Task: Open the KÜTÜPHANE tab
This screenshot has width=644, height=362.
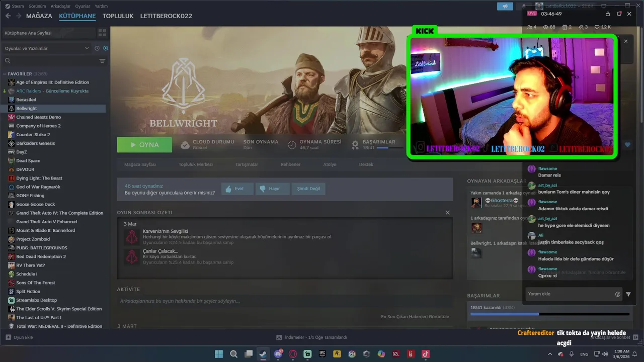Action: (77, 16)
